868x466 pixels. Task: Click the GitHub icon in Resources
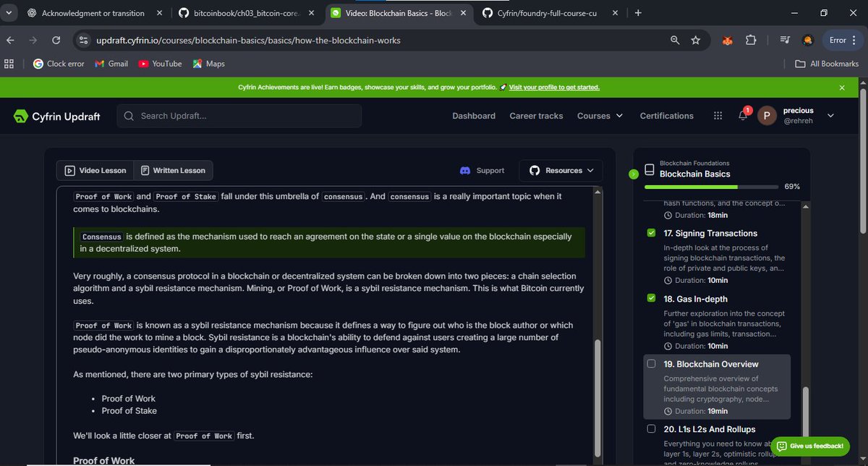click(x=535, y=171)
